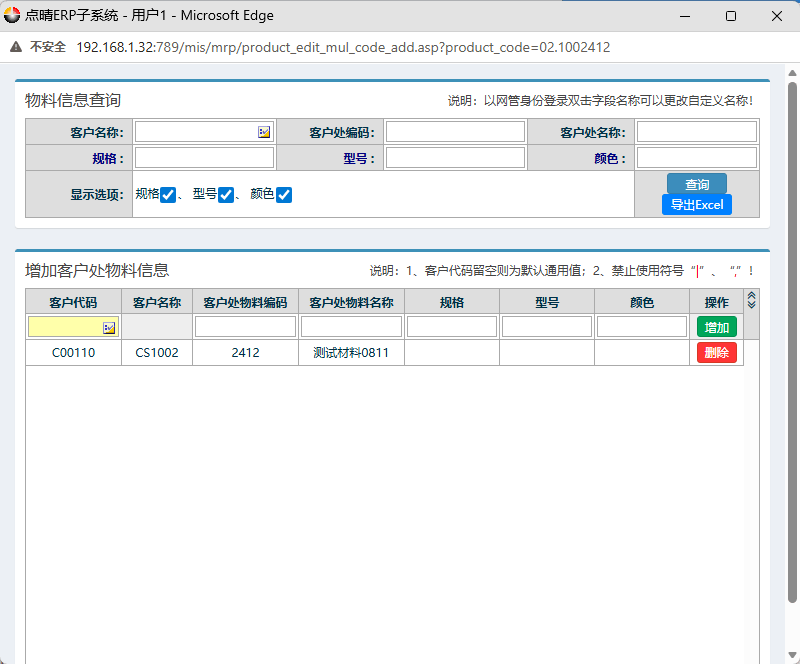Click the page scroll-down arrow
Image resolution: width=800 pixels, height=664 pixels.
tap(792, 655)
